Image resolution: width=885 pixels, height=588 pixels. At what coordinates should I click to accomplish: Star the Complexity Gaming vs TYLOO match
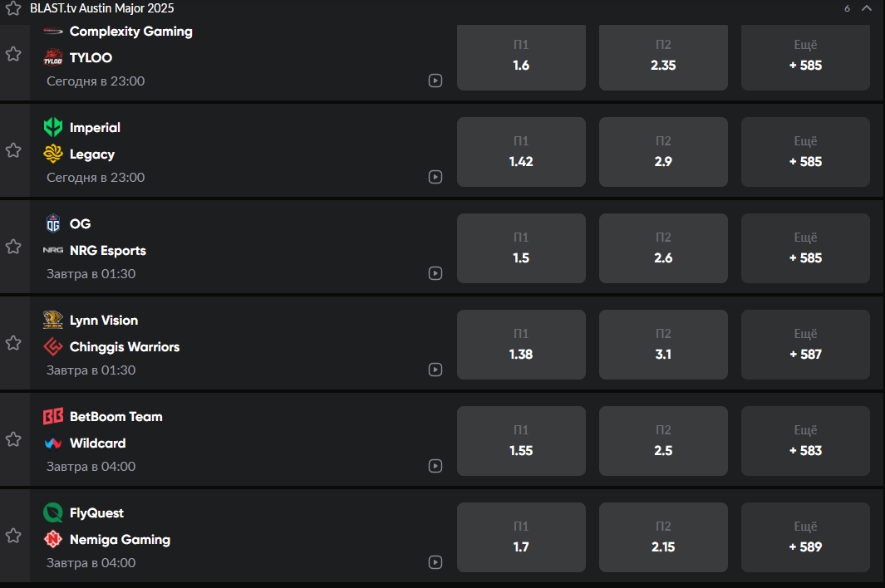click(13, 54)
